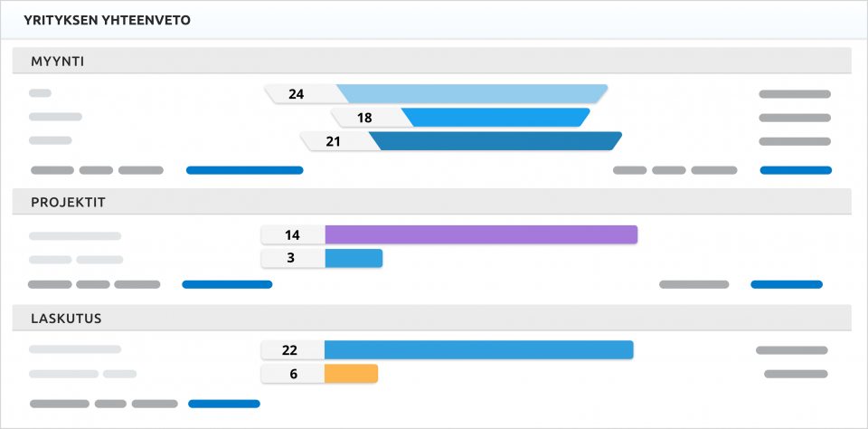Click the number label 24 in Myynti
Viewport: 868px width, 429px height.
click(297, 93)
